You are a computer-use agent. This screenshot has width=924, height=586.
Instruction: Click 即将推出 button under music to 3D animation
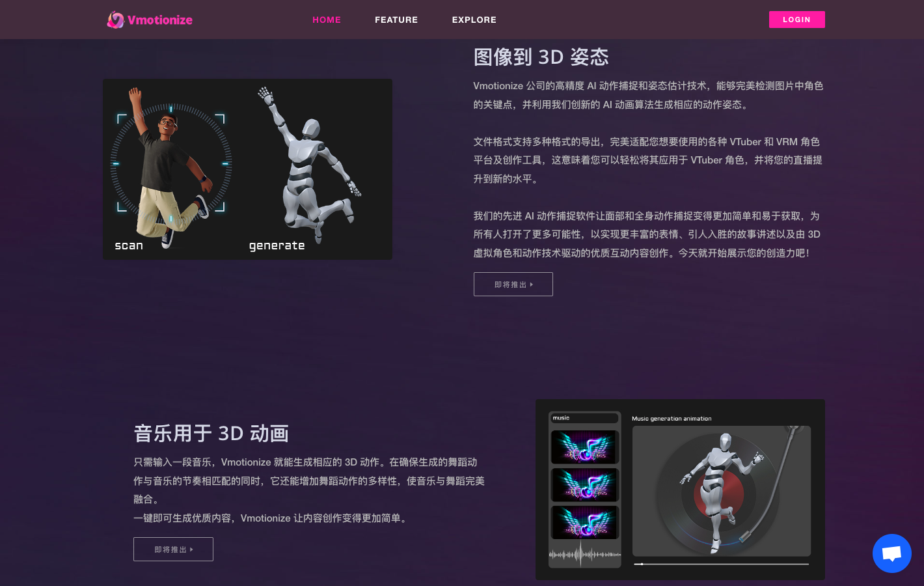tap(173, 550)
